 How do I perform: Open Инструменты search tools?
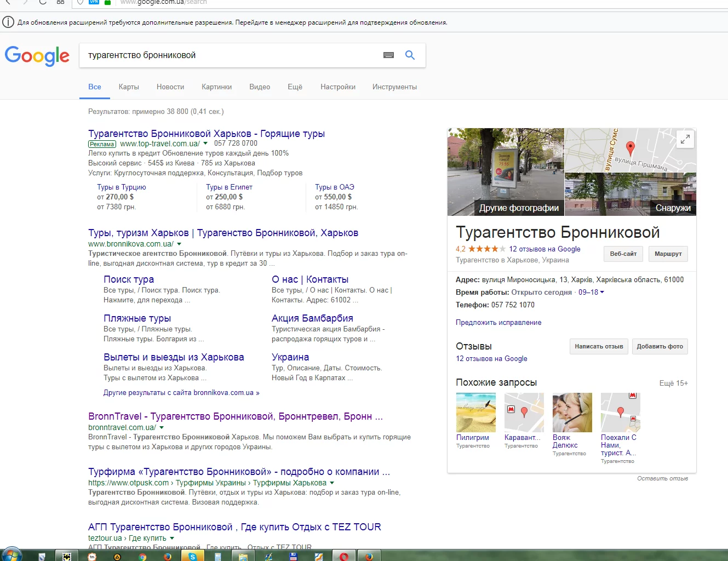coord(394,87)
